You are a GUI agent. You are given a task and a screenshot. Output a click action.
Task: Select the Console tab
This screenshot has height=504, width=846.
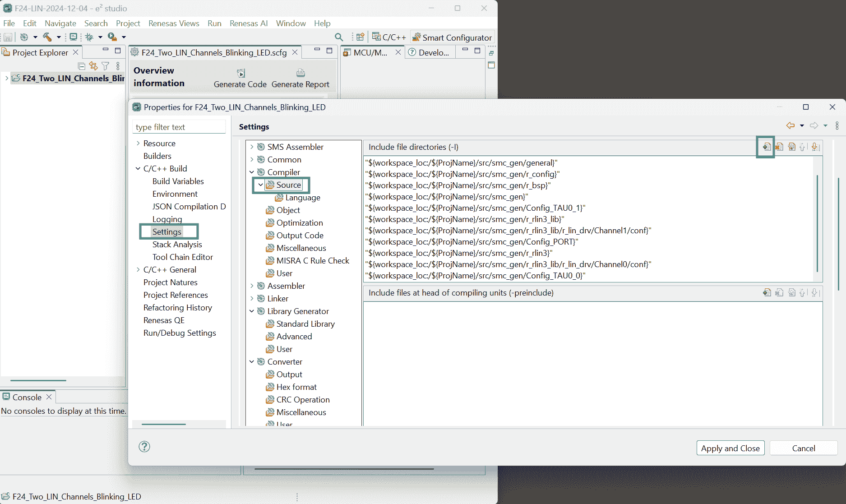click(x=27, y=397)
